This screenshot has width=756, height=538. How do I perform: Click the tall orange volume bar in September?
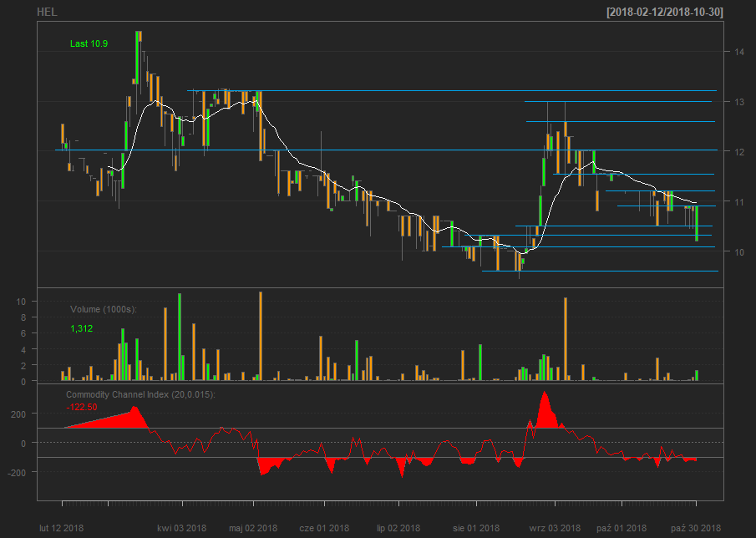click(566, 339)
